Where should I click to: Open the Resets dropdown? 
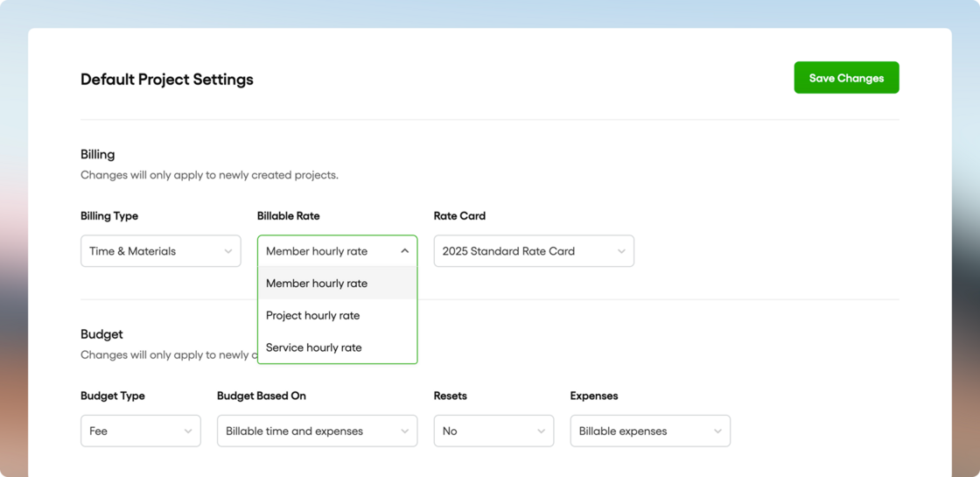point(493,431)
